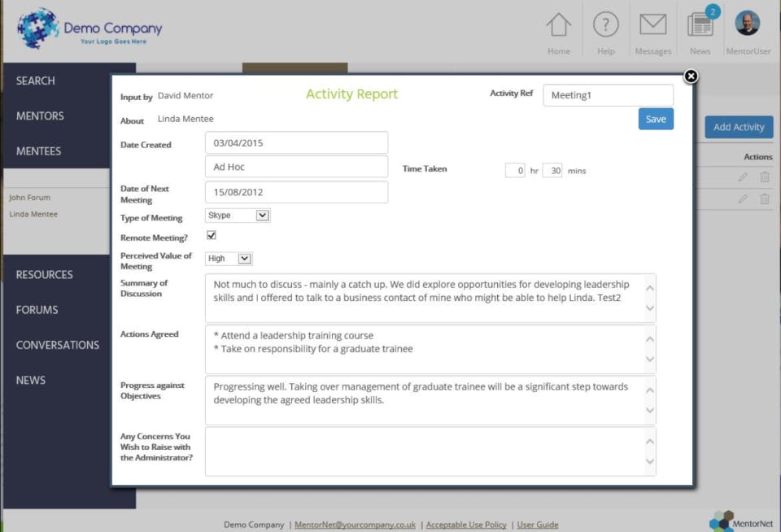
Task: Click the second row trash delete icon
Action: click(x=765, y=198)
